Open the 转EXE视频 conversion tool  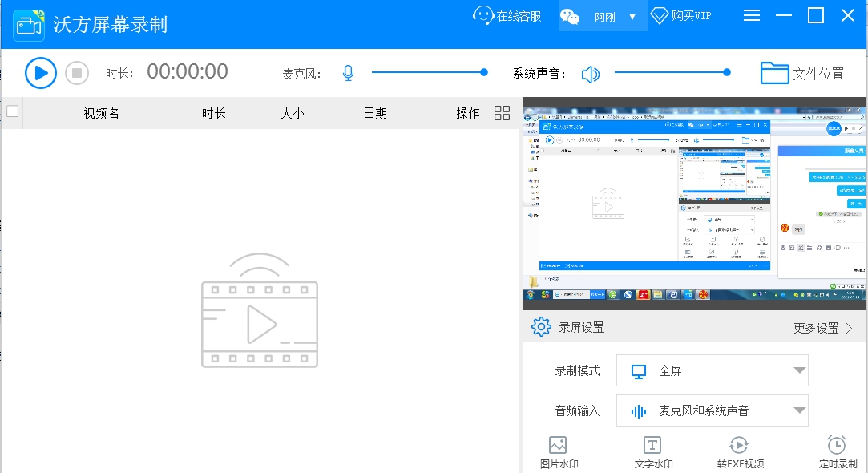(x=739, y=449)
